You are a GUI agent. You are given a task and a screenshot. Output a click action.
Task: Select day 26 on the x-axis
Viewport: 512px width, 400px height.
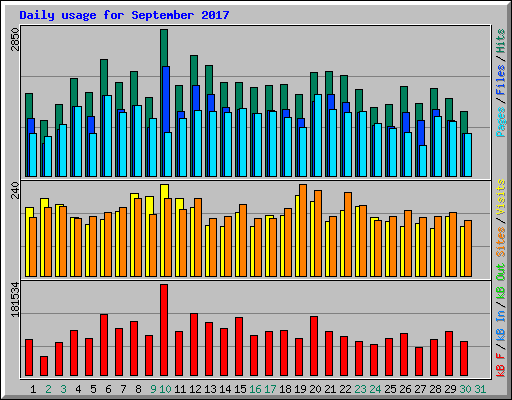click(x=405, y=389)
